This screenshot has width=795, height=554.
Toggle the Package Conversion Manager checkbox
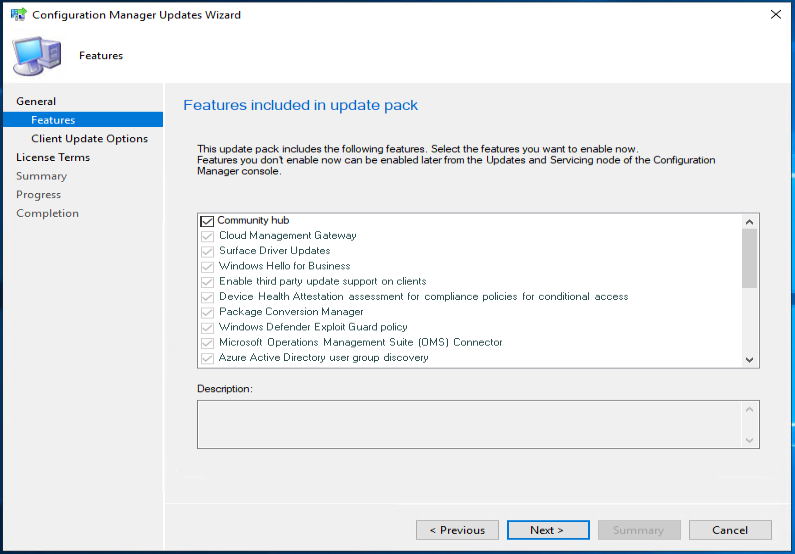click(x=207, y=312)
